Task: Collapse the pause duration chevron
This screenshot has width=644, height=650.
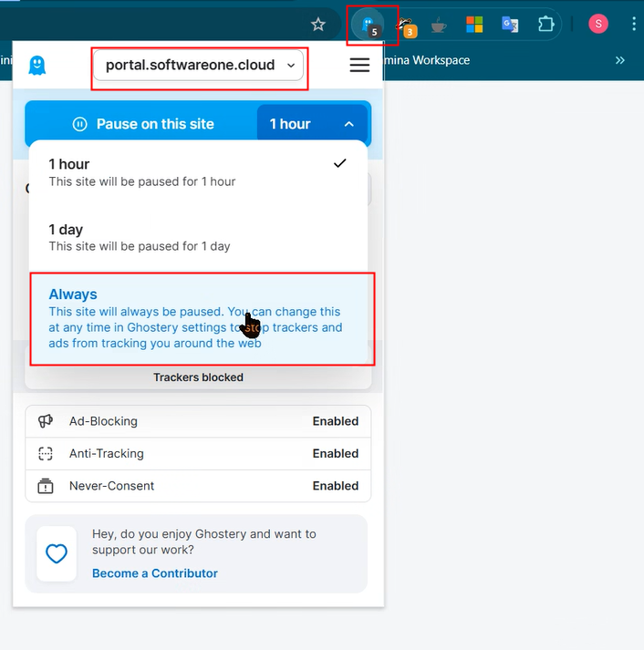Action: [348, 124]
